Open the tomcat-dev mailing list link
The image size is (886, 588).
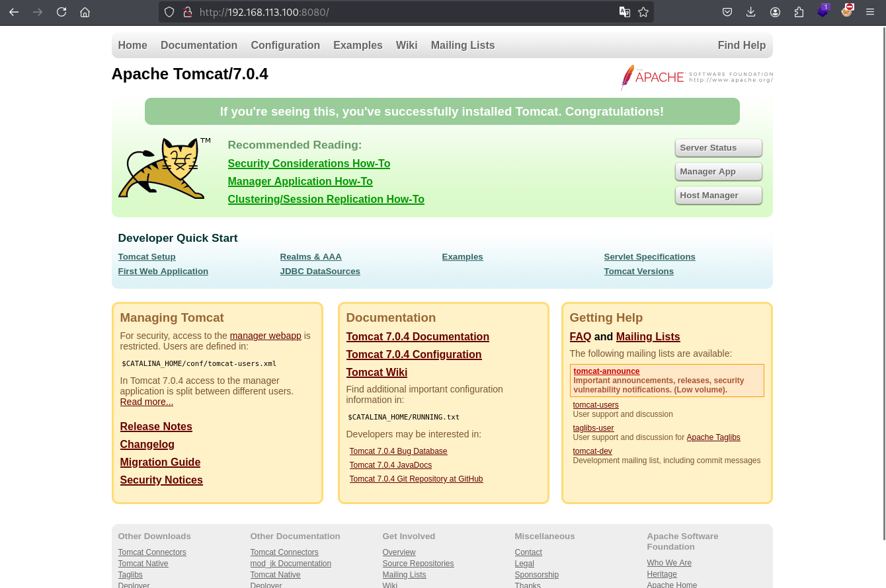tap(592, 451)
